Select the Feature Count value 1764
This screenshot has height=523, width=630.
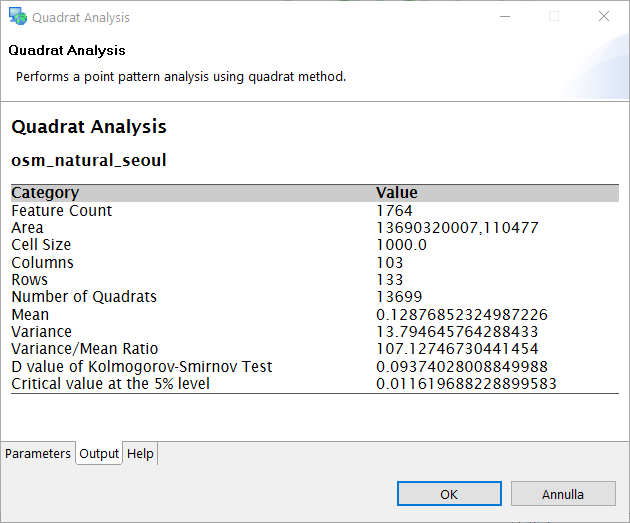[x=394, y=211]
